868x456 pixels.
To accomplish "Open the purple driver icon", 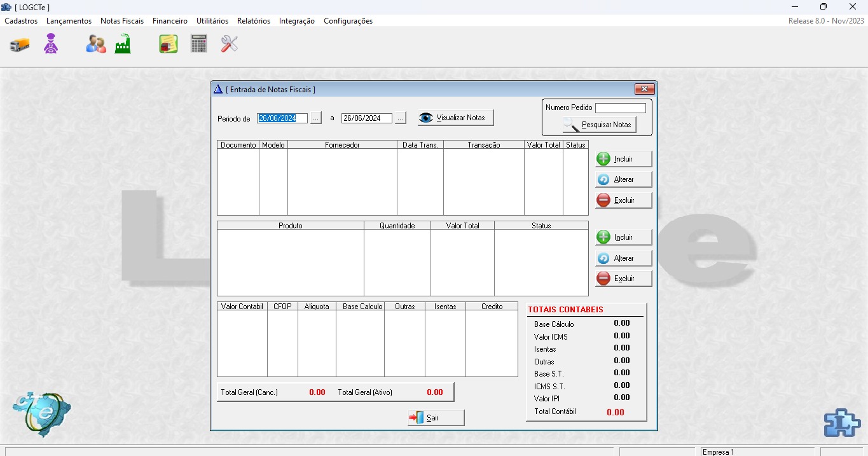I will (51, 44).
